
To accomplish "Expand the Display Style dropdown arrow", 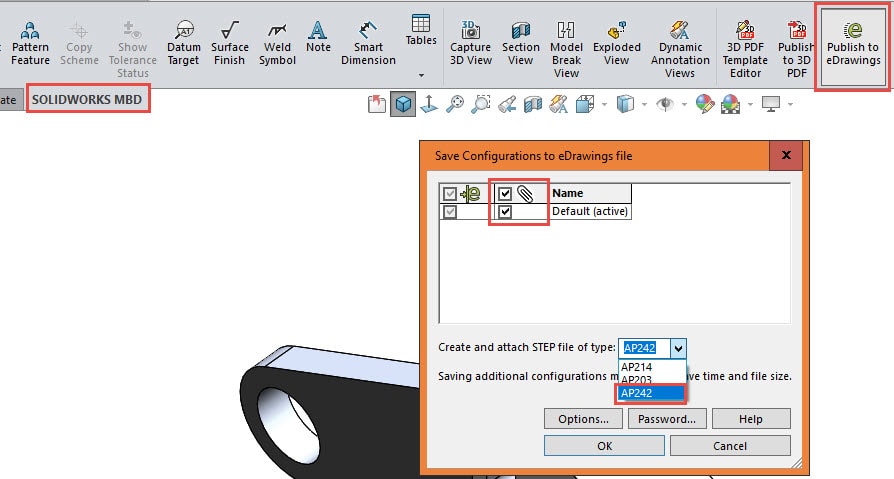I will pos(644,104).
